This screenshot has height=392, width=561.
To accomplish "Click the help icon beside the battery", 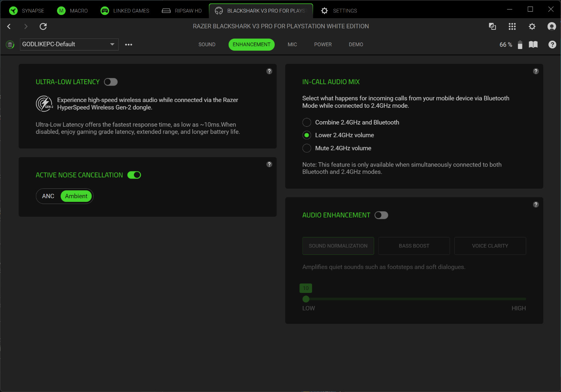I will (552, 45).
